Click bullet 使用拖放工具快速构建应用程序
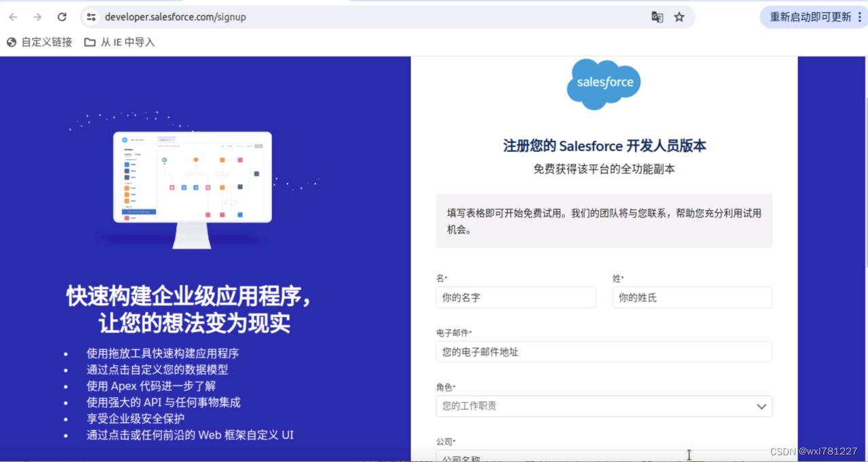Screen dimensions: 868x462 coord(163,354)
